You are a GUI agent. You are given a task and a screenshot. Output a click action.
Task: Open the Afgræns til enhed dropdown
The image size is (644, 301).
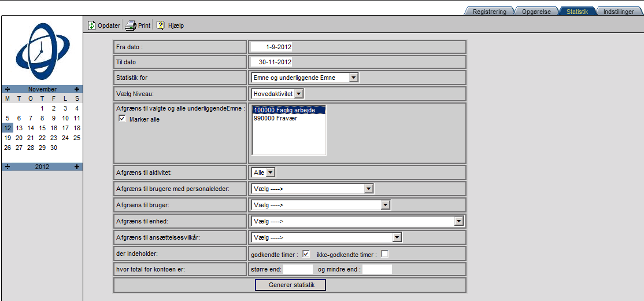pos(458,221)
